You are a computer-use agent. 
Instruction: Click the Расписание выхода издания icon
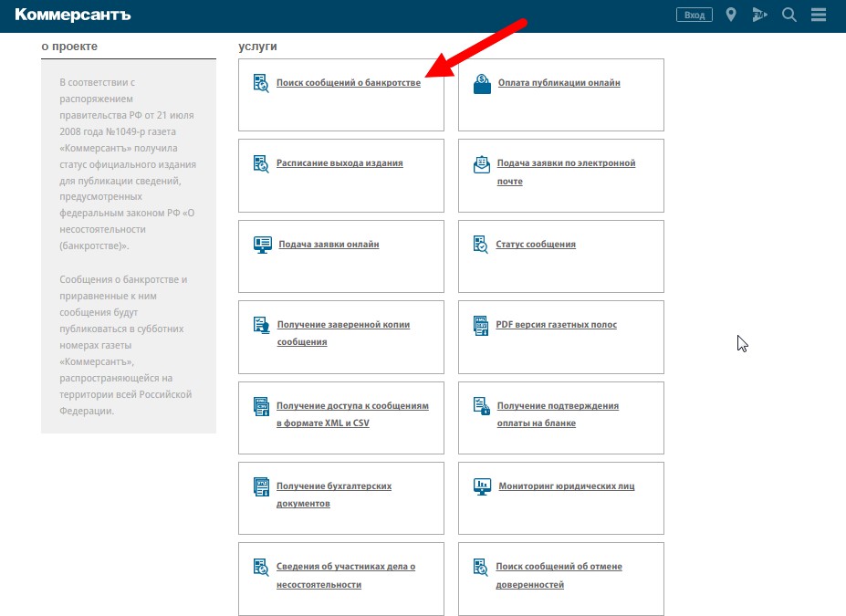tap(261, 164)
